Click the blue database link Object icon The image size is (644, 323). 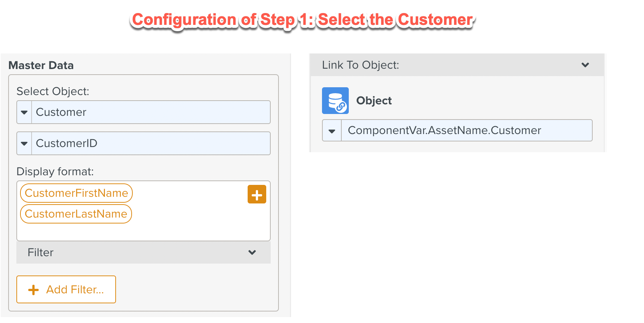point(335,101)
